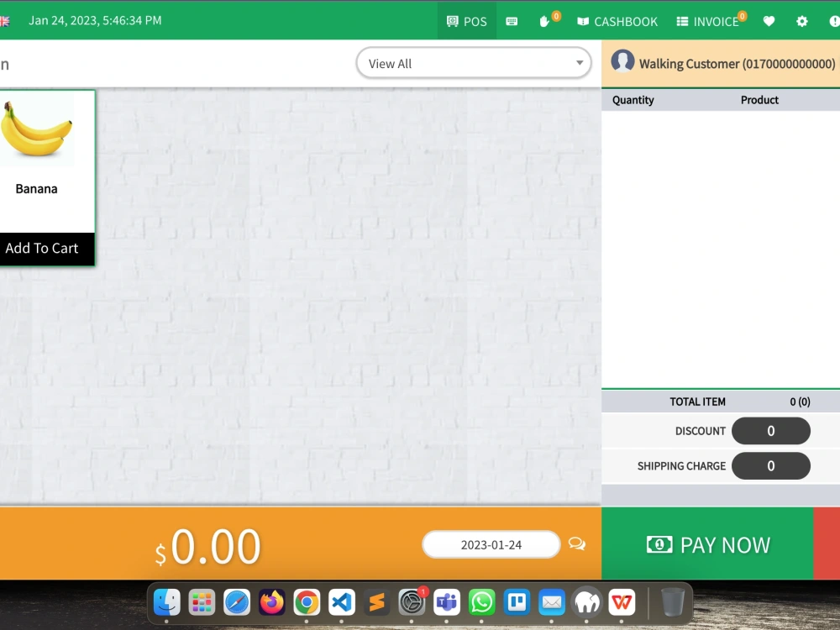
Task: Open MAMP elephant icon in dock
Action: 586,602
